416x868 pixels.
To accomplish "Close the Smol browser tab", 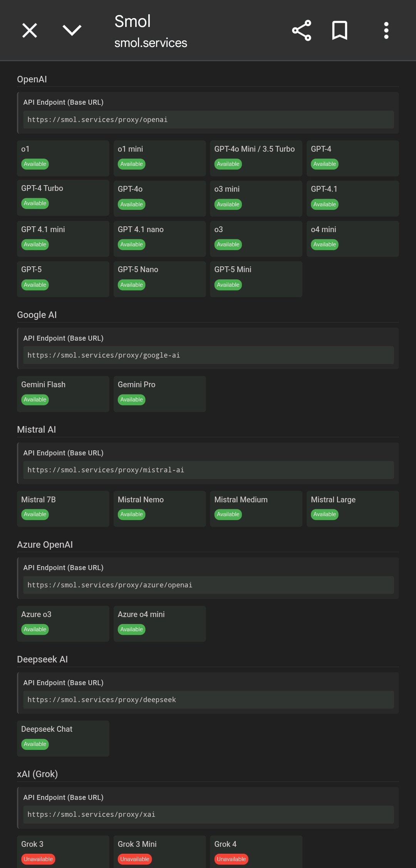I will coord(30,30).
